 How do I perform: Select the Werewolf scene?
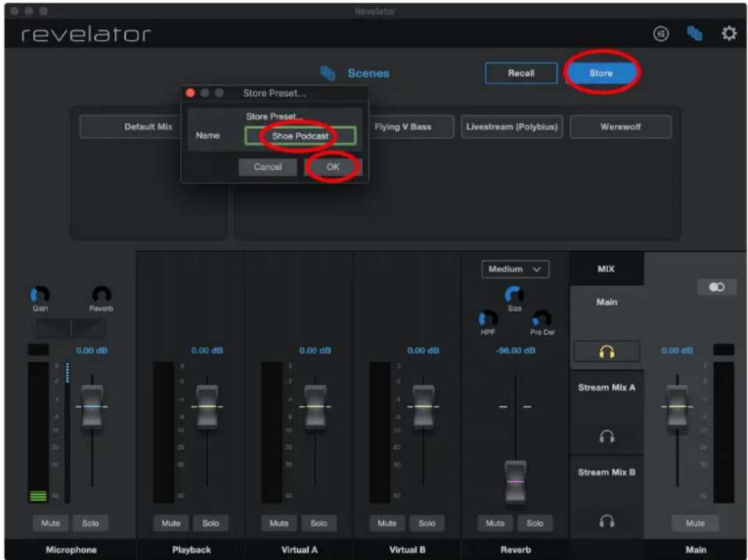(621, 127)
